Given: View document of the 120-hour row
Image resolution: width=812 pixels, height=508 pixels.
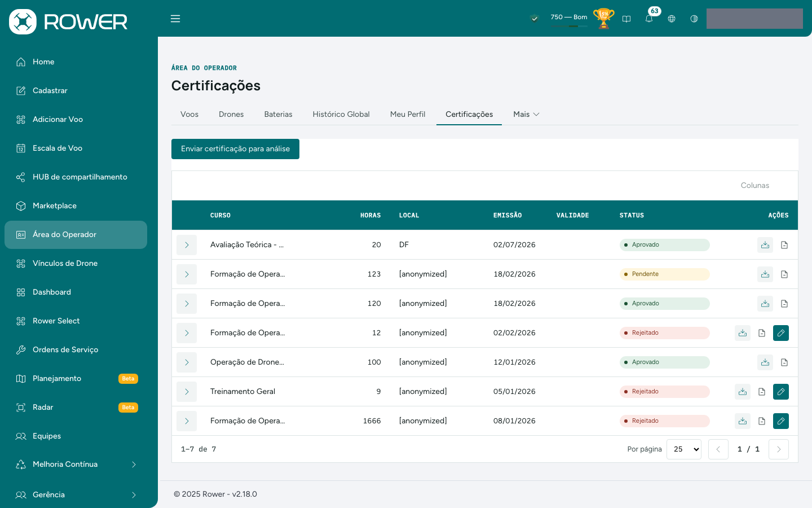Looking at the screenshot, I should [784, 304].
